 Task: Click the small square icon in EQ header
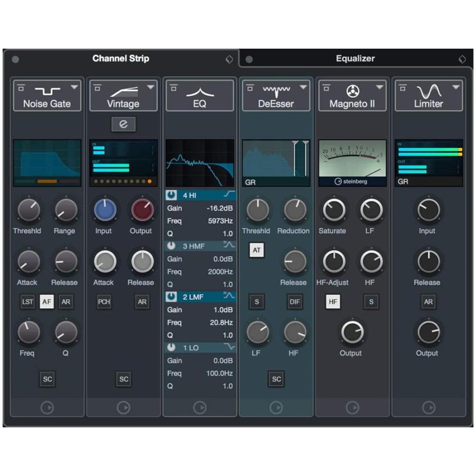pyautogui.click(x=173, y=88)
